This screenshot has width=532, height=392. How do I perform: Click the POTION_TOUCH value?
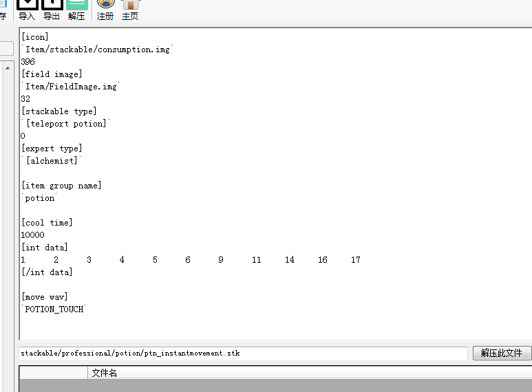54,309
